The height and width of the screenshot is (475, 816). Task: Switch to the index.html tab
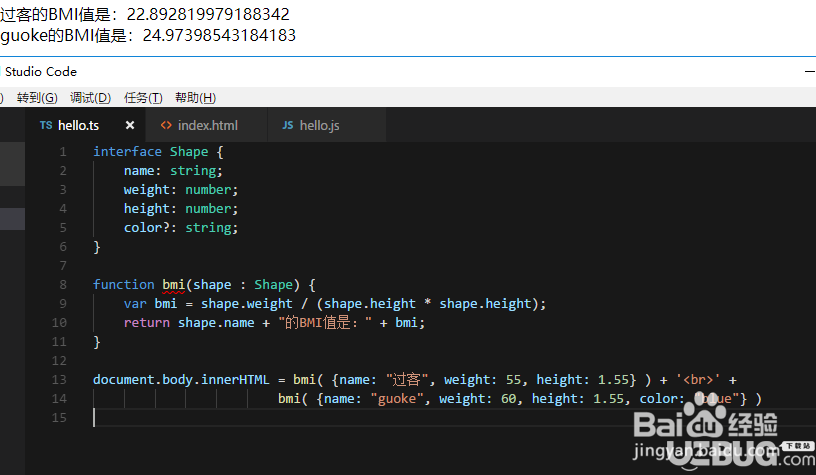207,125
